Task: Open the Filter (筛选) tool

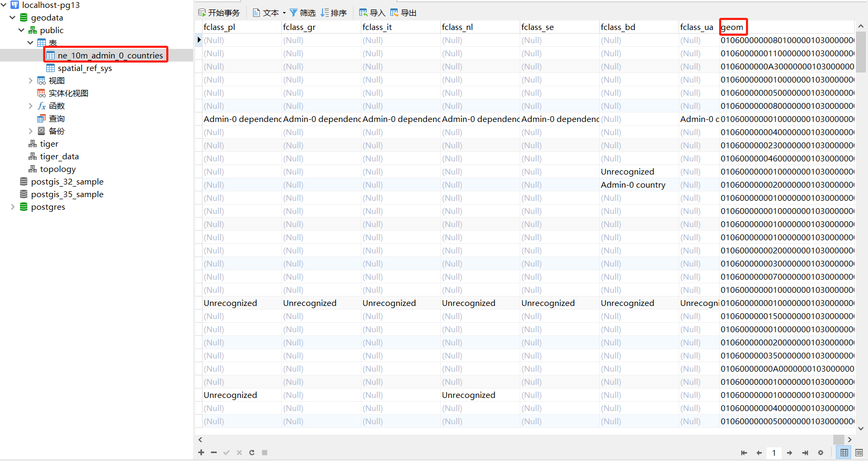Action: pyautogui.click(x=302, y=13)
